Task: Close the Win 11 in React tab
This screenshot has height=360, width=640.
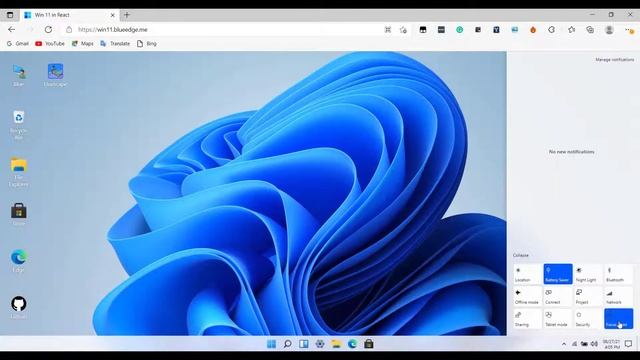Action: (x=113, y=15)
